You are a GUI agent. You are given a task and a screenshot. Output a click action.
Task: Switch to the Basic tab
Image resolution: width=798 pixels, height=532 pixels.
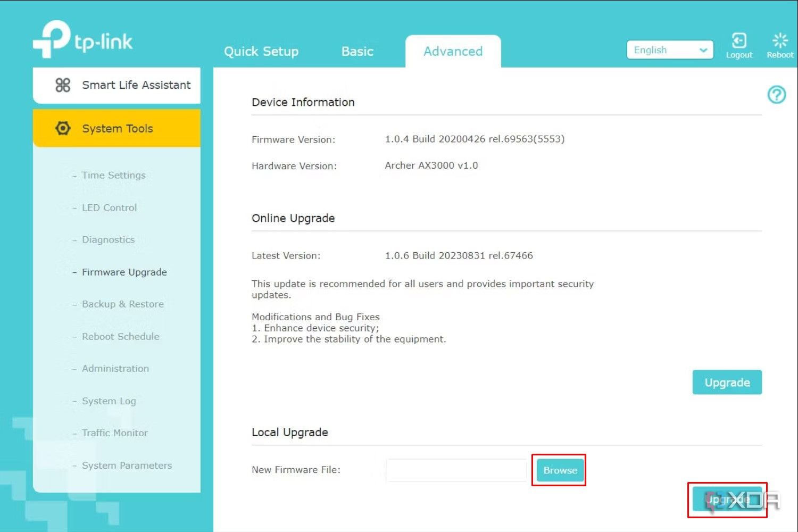[x=357, y=51]
